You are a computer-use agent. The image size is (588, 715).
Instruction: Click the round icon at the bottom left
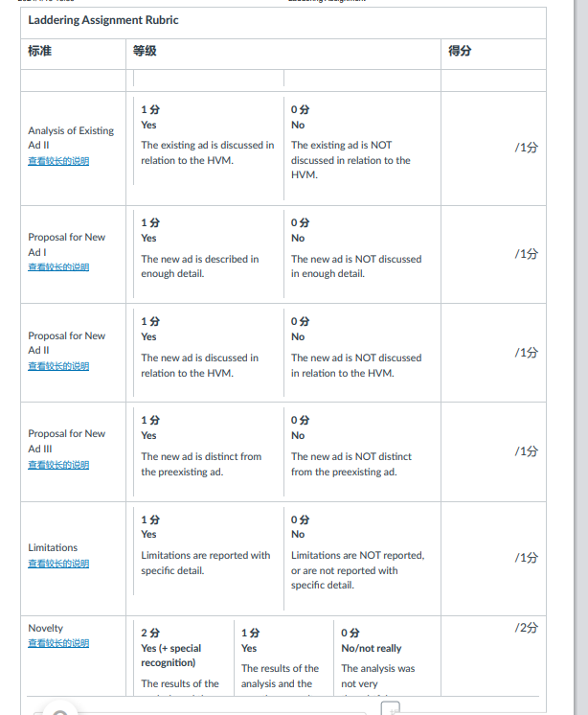point(59,710)
